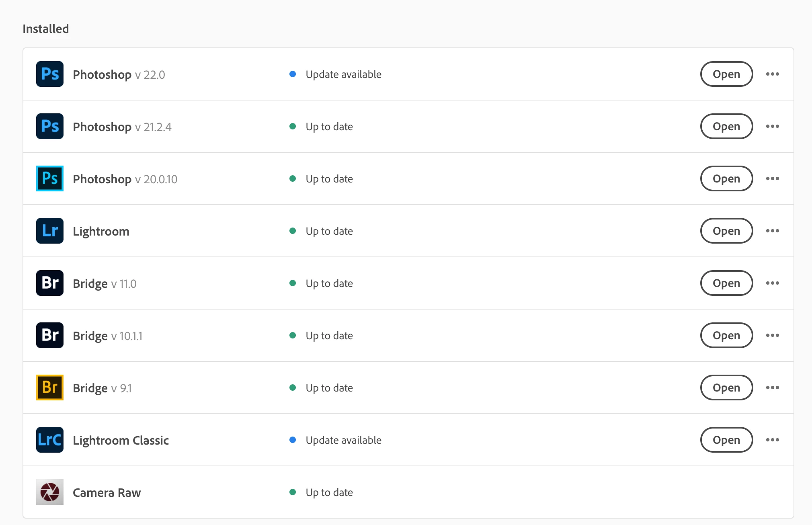Click the Photoshop v 21.2.4 icon
This screenshot has width=812, height=525.
point(50,126)
